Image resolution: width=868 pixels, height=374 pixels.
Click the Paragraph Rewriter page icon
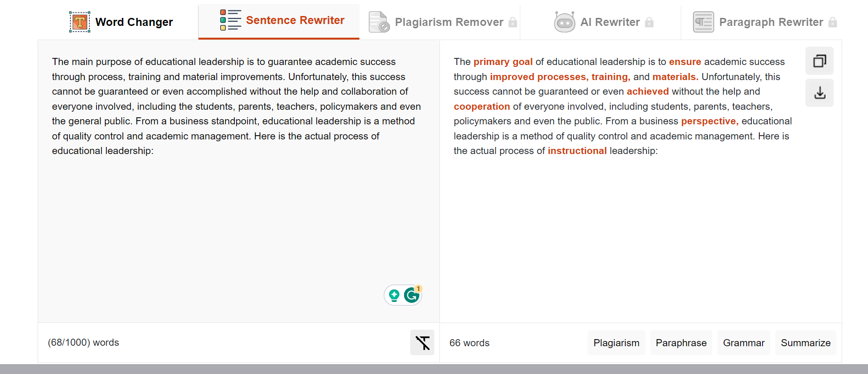(x=703, y=22)
